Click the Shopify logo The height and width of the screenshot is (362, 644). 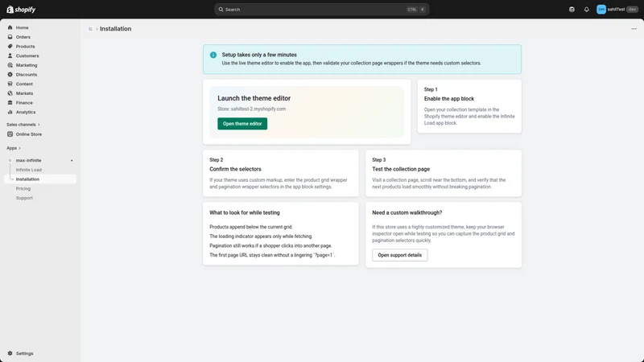click(x=21, y=10)
